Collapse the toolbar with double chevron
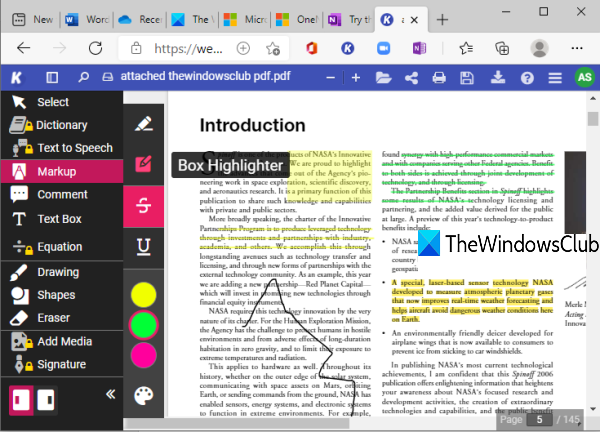The height and width of the screenshot is (432, 600). 110,394
